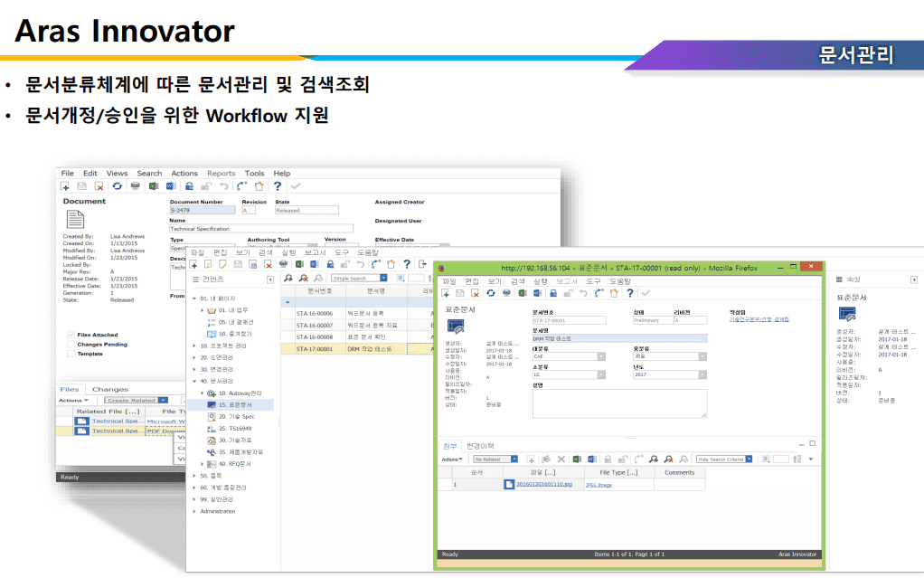Expand the Administration tree node
The image size is (924, 578).
coord(194,512)
